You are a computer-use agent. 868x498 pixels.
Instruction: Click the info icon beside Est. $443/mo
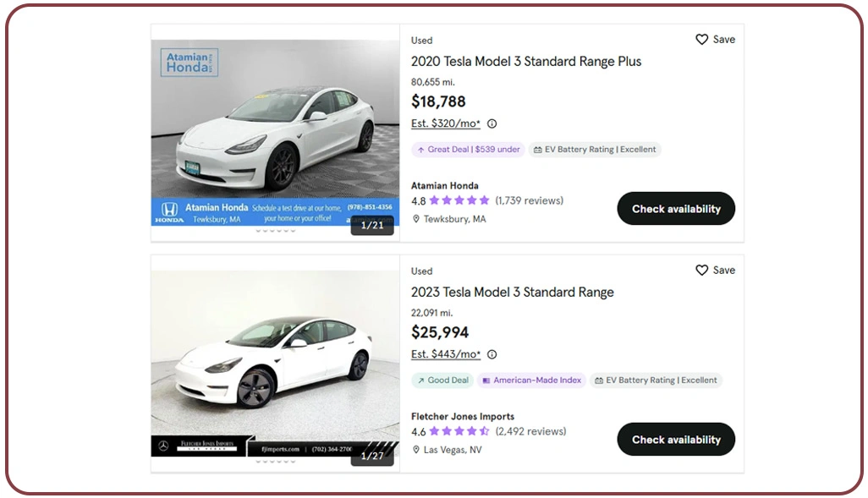click(492, 354)
